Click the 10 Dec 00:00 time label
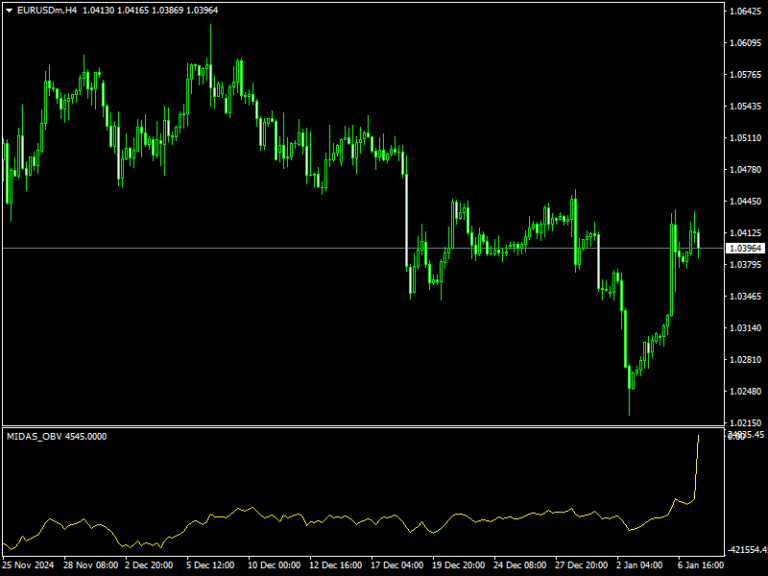Viewport: 768px width, 576px height. (x=274, y=565)
